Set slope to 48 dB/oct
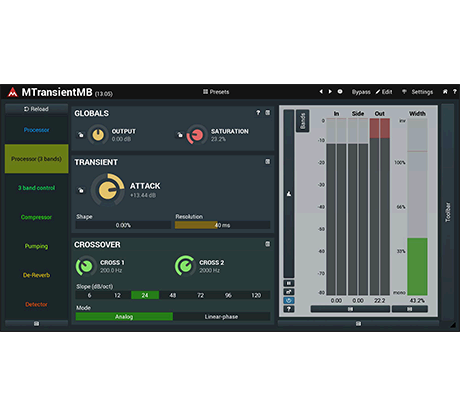 [x=173, y=295]
